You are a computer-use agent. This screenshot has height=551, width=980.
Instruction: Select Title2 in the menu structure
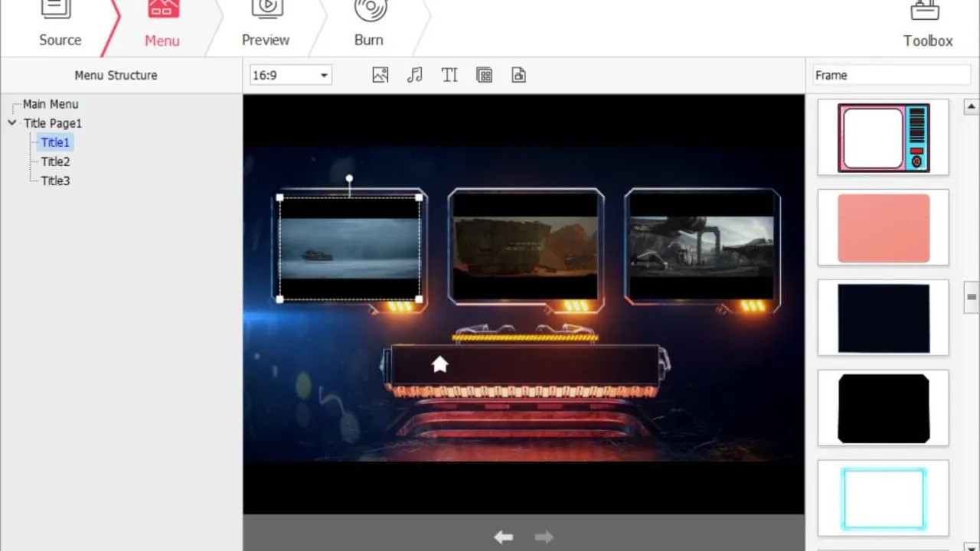tap(55, 161)
